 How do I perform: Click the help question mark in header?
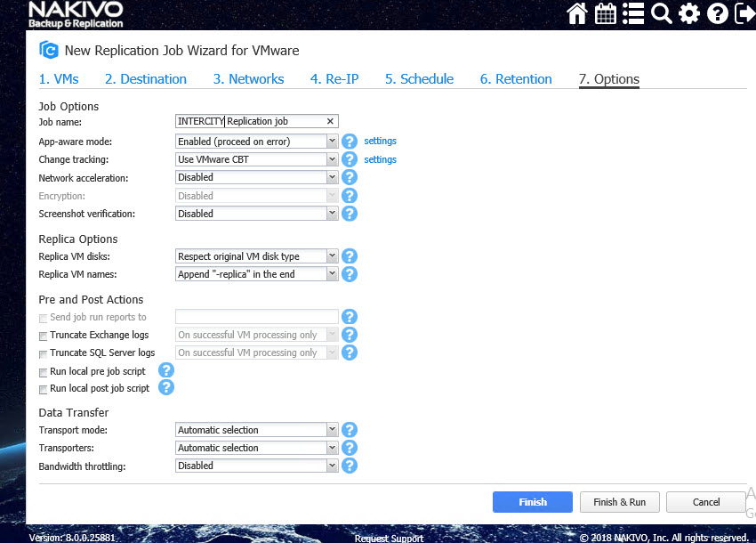click(x=717, y=13)
